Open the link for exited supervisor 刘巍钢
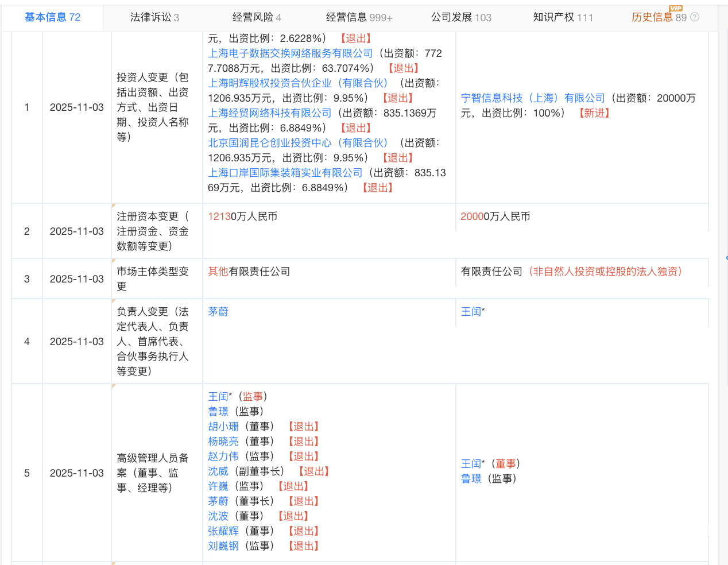The height and width of the screenshot is (565, 728). click(x=223, y=545)
